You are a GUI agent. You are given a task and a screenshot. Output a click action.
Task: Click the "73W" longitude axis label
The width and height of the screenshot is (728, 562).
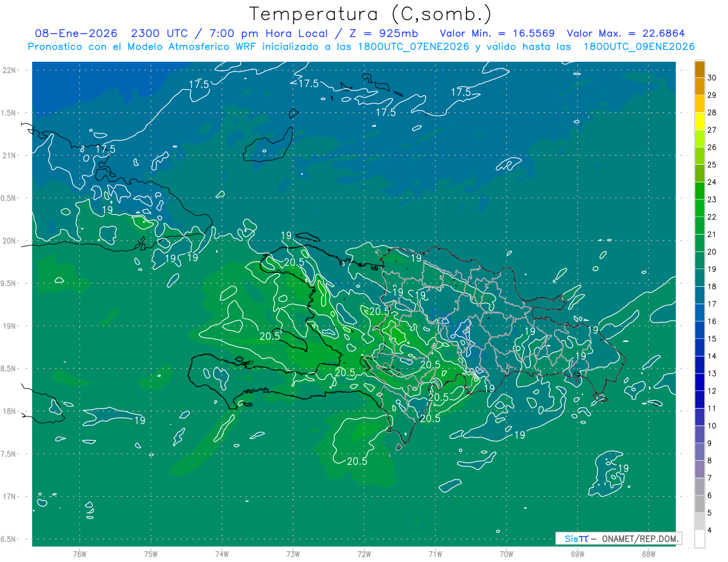pyautogui.click(x=293, y=554)
